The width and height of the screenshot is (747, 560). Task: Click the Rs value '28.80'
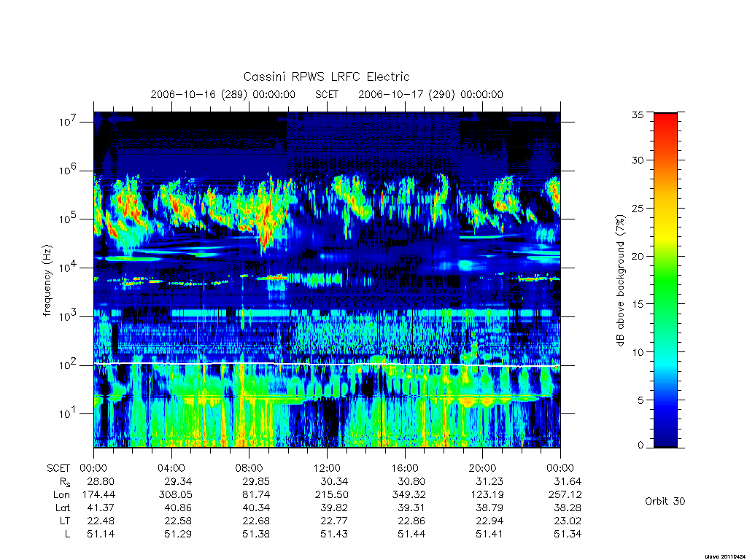[101, 481]
